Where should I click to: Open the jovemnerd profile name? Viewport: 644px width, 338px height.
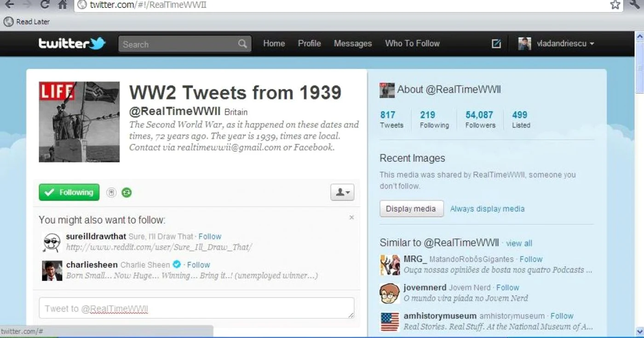coord(425,287)
